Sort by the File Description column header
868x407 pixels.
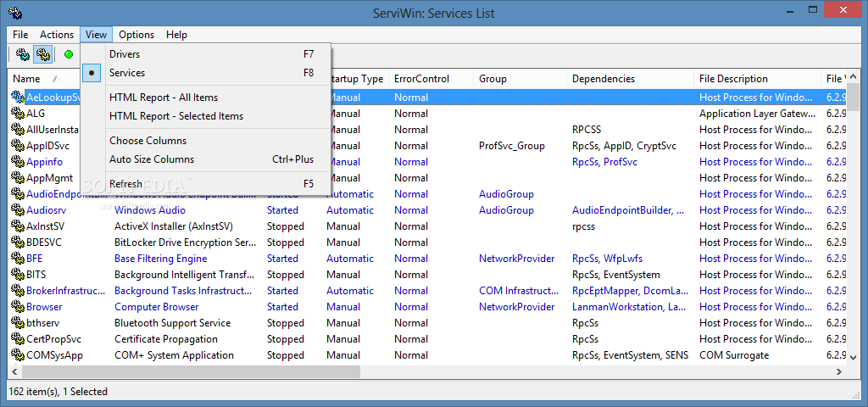(757, 79)
